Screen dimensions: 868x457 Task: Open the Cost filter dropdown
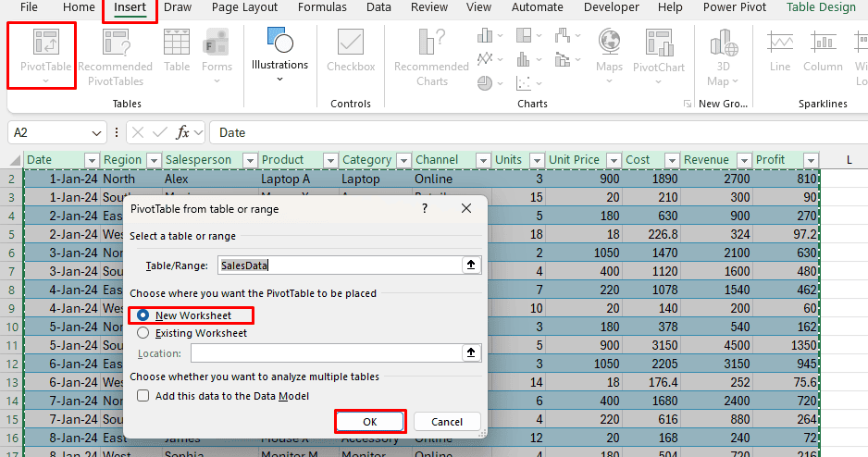(x=672, y=160)
